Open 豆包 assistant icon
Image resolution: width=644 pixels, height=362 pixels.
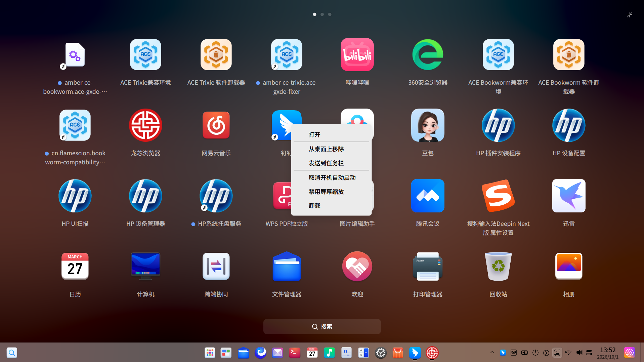tap(428, 125)
